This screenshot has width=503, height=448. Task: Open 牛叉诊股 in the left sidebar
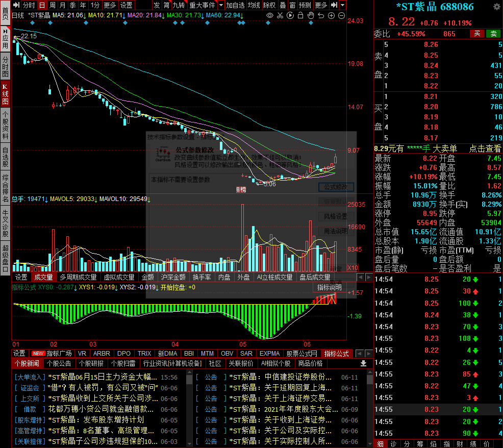click(x=5, y=223)
